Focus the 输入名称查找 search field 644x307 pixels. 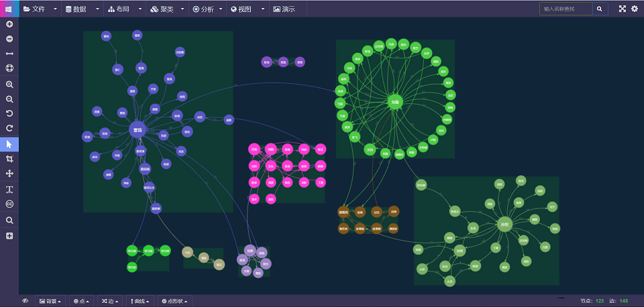[566, 9]
